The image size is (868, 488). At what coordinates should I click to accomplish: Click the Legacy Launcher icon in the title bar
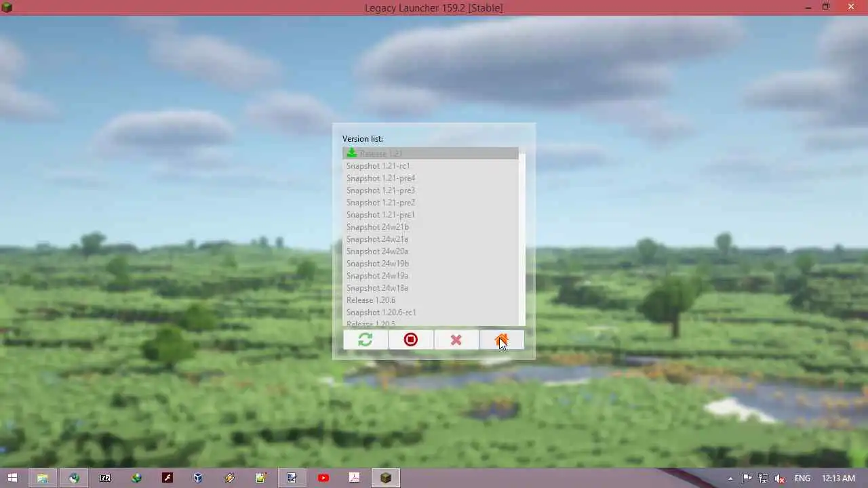coord(7,7)
